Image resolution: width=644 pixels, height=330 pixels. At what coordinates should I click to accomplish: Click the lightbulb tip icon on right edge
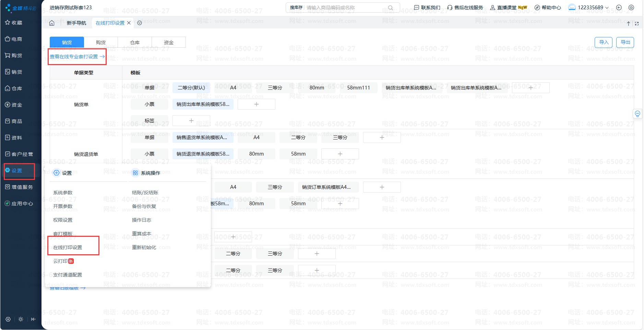pyautogui.click(x=637, y=114)
